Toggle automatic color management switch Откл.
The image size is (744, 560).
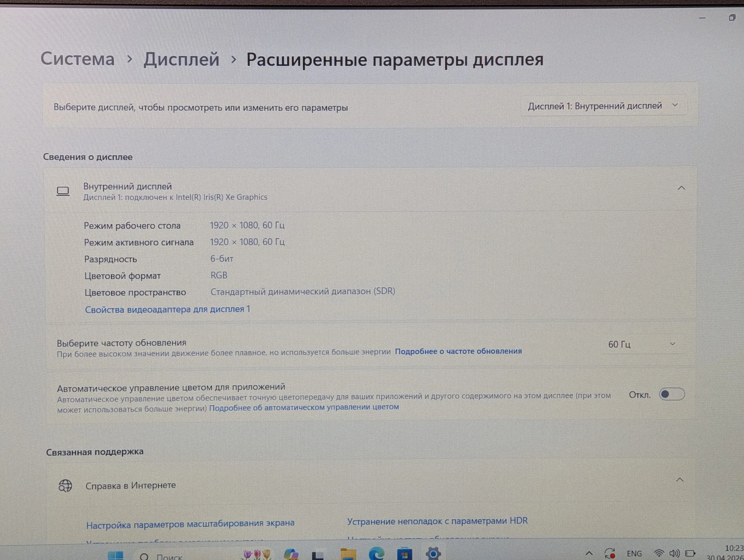click(x=671, y=394)
